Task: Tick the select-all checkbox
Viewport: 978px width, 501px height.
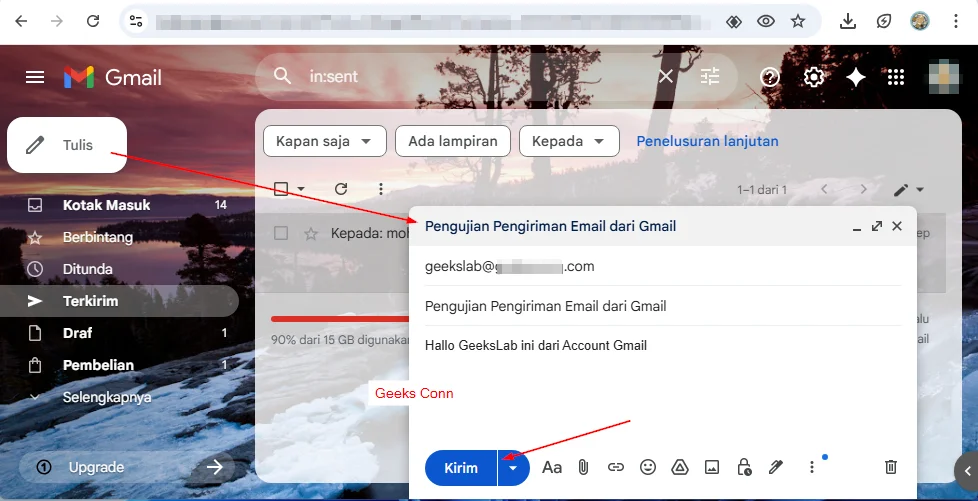Action: pyautogui.click(x=281, y=189)
